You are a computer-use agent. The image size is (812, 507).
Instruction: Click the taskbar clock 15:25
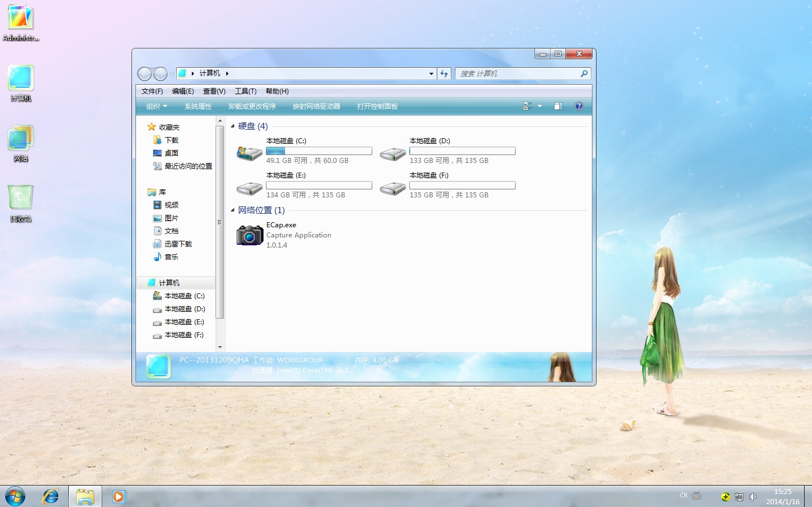pos(783,492)
